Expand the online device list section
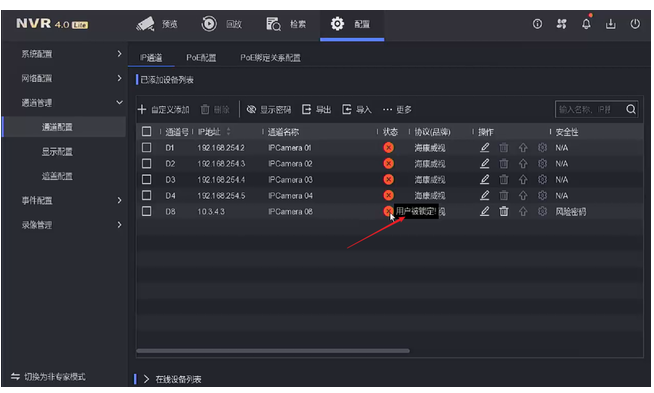 (x=172, y=379)
